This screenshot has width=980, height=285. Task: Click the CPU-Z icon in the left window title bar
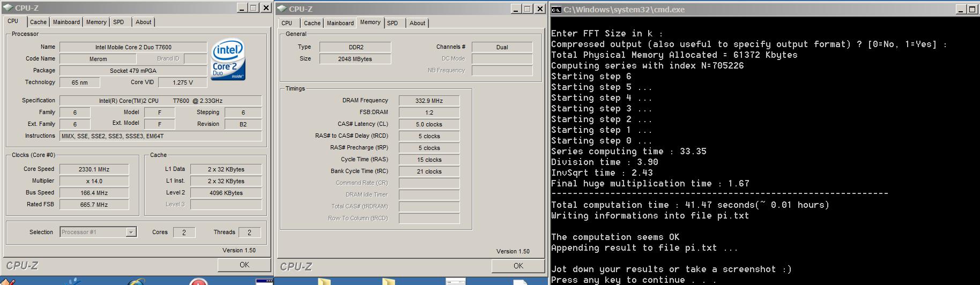(x=8, y=8)
